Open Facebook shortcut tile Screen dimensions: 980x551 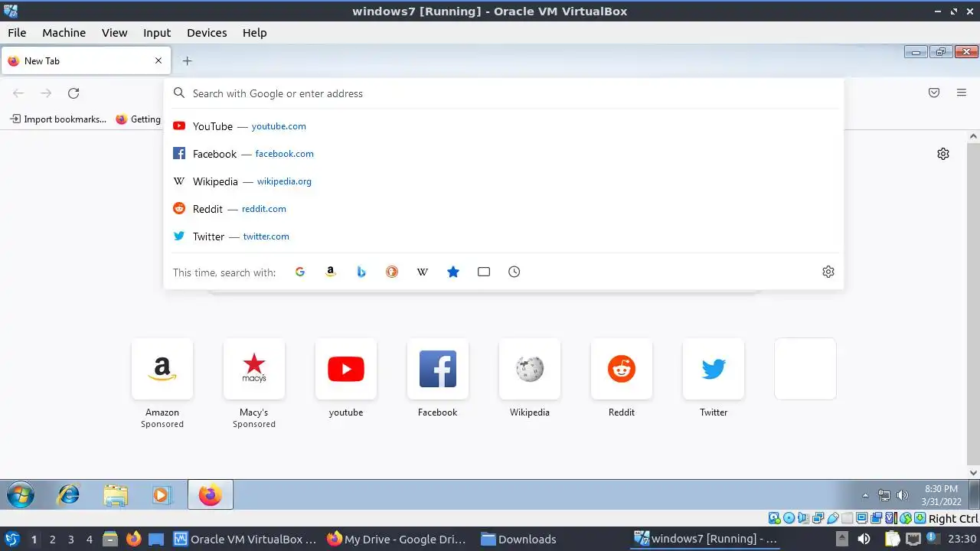(438, 369)
